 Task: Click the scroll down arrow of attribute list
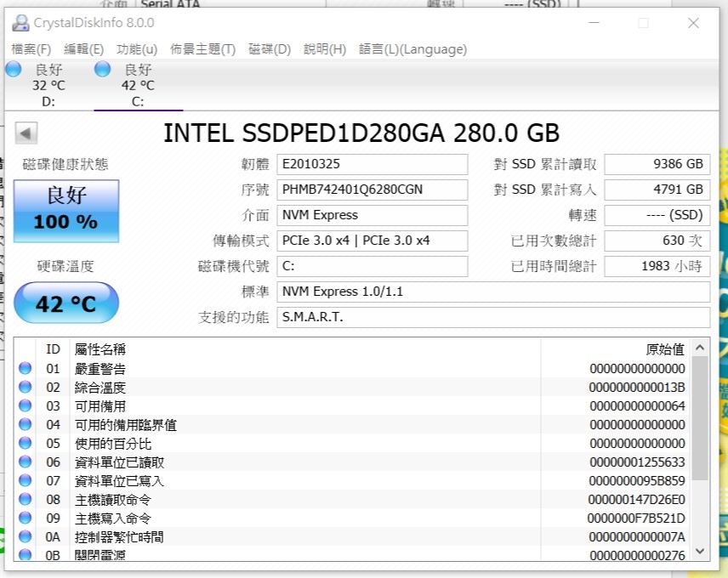[x=700, y=551]
